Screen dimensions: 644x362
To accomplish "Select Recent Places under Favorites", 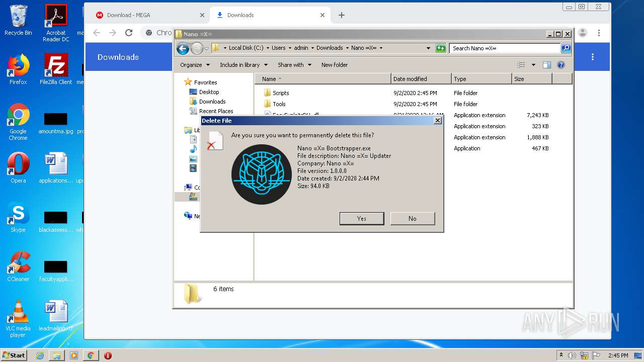I will (x=216, y=111).
